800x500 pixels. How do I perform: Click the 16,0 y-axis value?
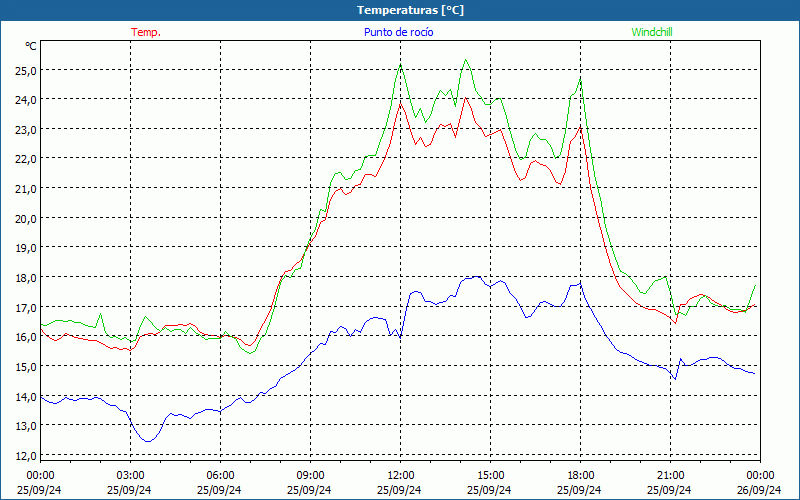26,337
